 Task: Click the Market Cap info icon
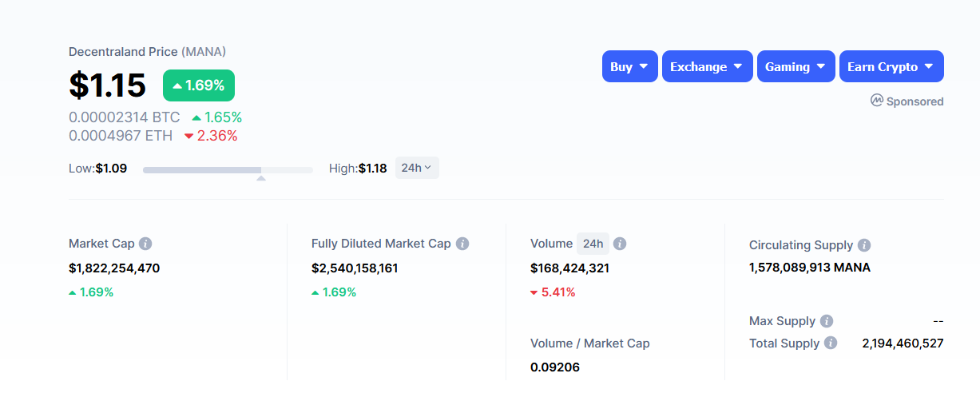pyautogui.click(x=145, y=244)
